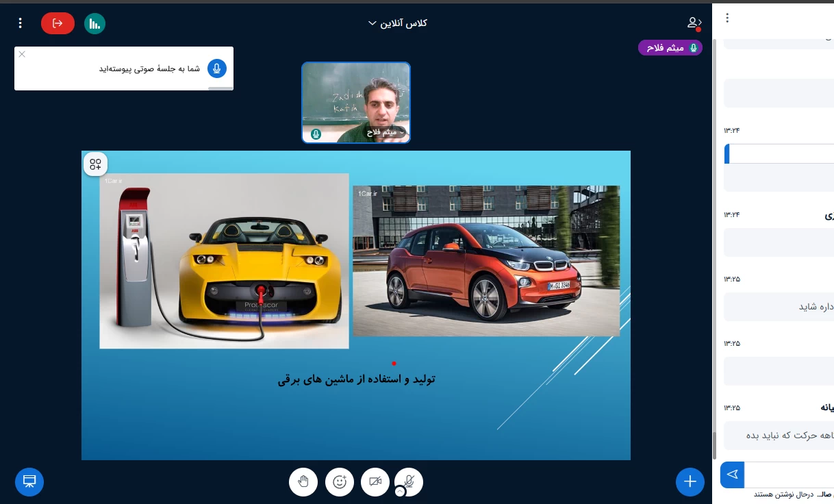Toggle microphone mute button
The height and width of the screenshot is (504, 834).
409,481
